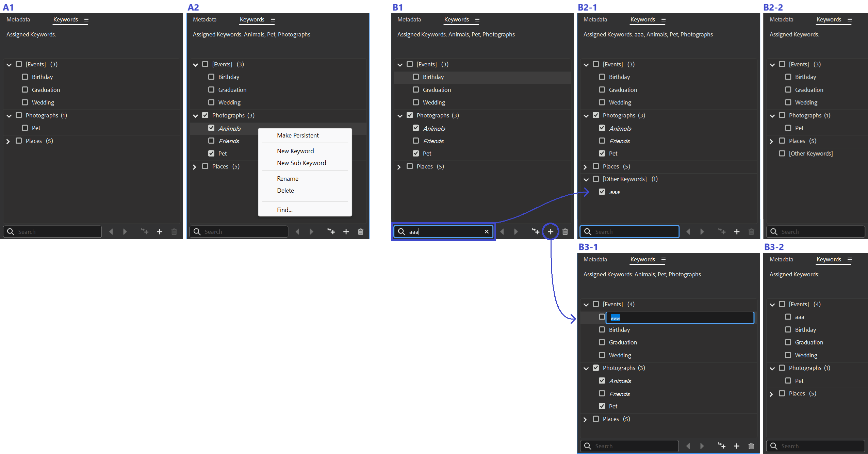
Task: Select 'Rename' in the context menu
Action: point(288,179)
